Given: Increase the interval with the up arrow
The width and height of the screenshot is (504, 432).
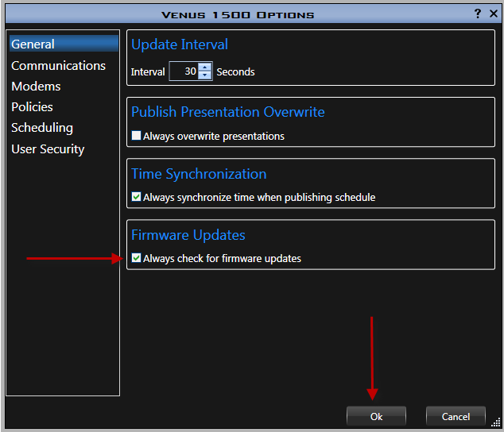Looking at the screenshot, I should point(205,67).
